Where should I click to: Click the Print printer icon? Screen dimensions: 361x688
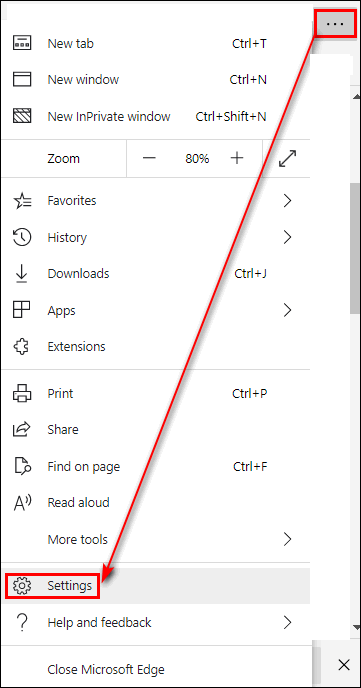[22, 393]
